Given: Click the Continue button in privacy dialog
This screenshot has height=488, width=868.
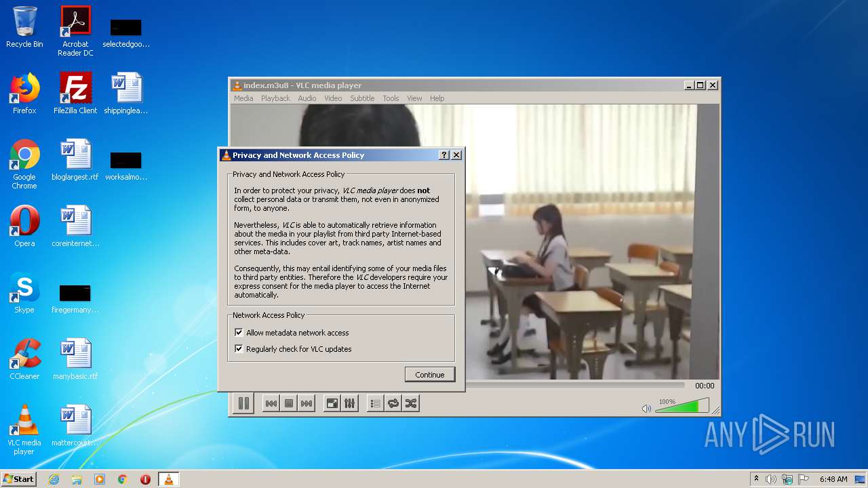Looking at the screenshot, I should [x=430, y=375].
